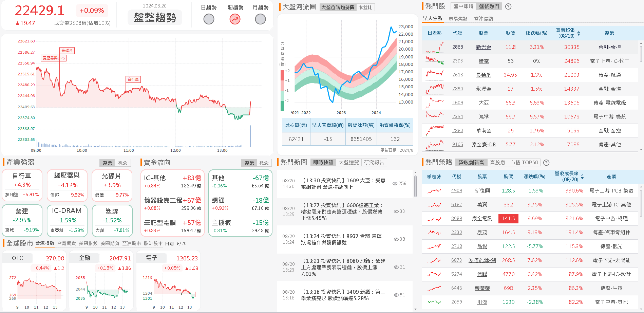This screenshot has width=644, height=313.
Task: Click the 主機板 -15億 fund flow row
Action: pyautogui.click(x=240, y=226)
